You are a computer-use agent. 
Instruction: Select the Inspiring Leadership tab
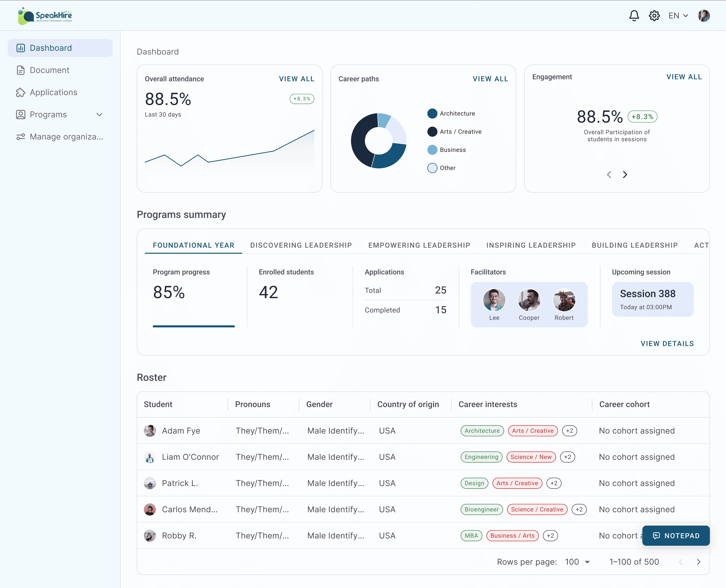[x=531, y=245]
